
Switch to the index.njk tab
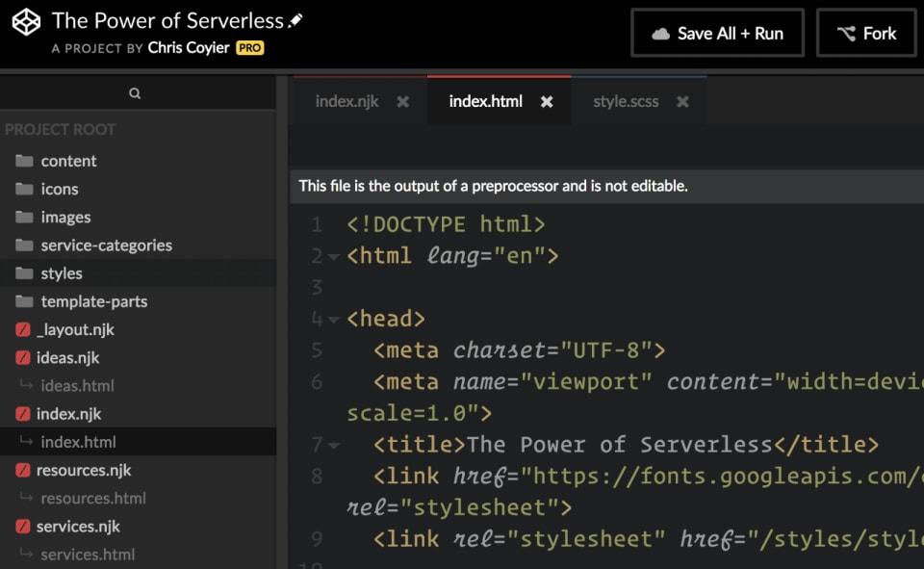346,101
